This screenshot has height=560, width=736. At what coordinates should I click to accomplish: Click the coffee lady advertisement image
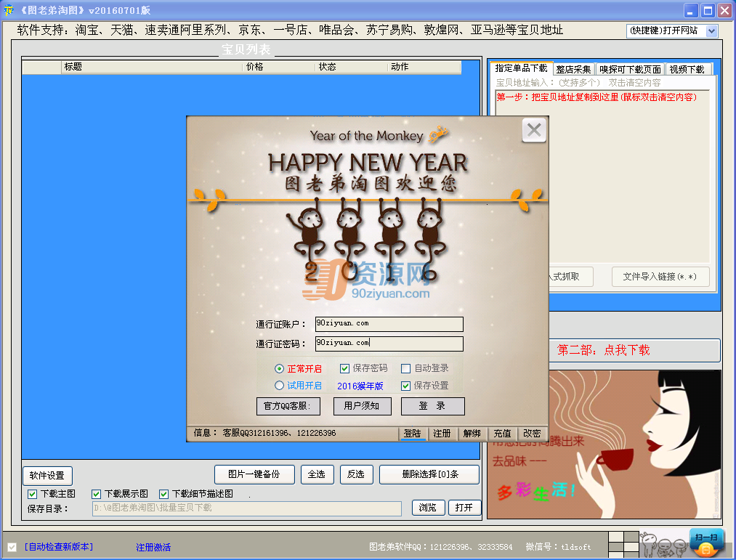tap(634, 445)
